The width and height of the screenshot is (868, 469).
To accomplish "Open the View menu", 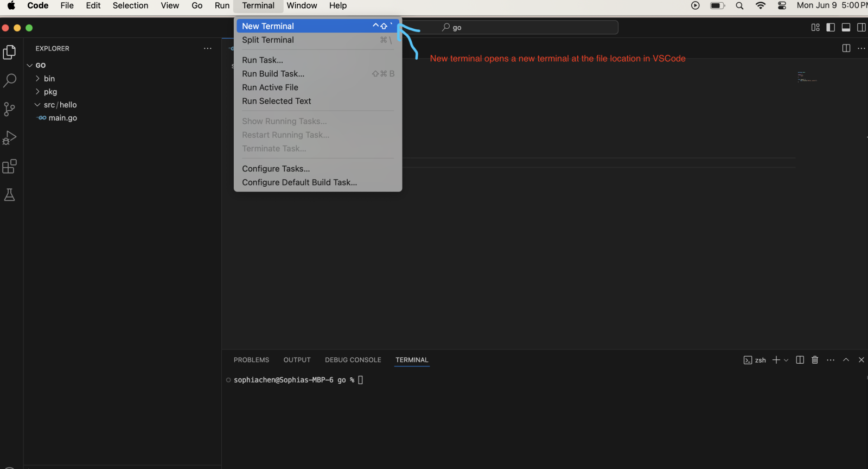I will [170, 5].
